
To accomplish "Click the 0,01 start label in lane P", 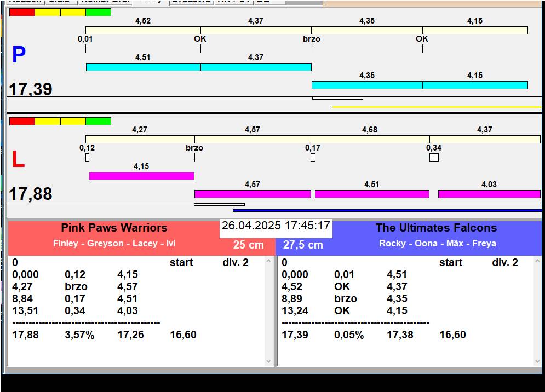I will (85, 39).
